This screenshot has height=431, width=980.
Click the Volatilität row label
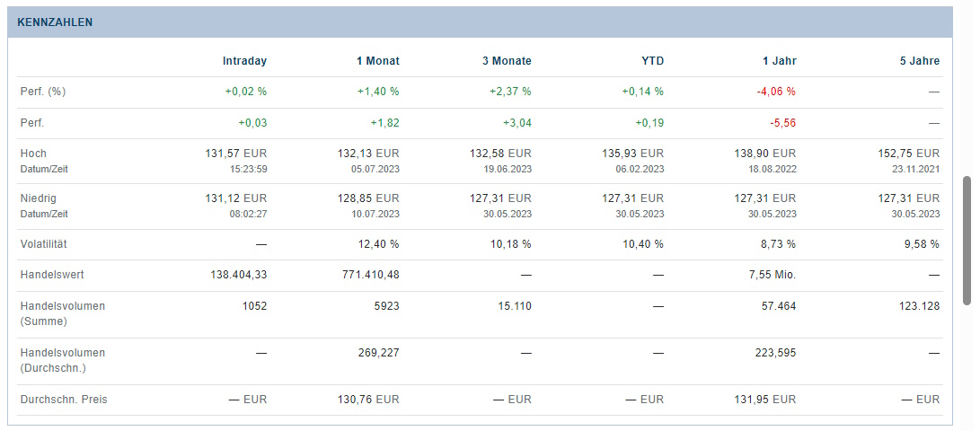point(44,244)
